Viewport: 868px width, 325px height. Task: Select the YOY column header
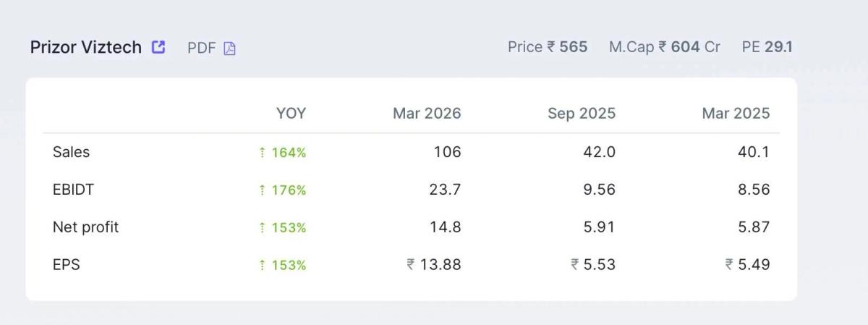click(291, 113)
